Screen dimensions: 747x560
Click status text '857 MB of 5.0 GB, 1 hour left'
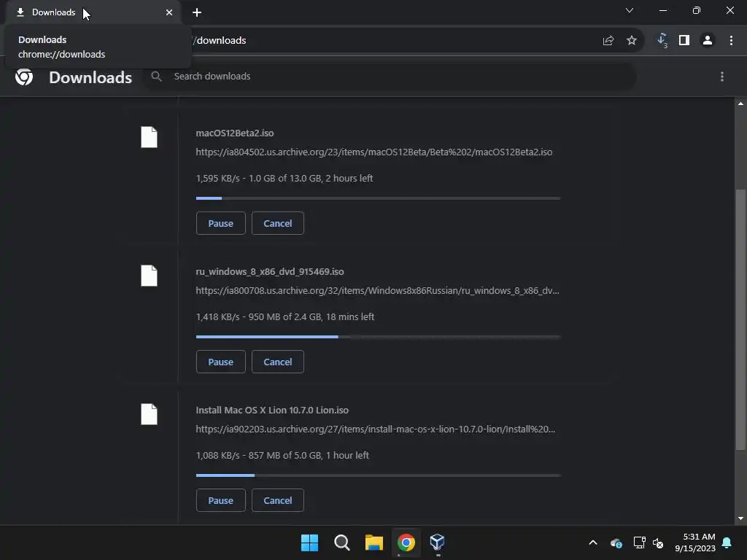click(309, 456)
